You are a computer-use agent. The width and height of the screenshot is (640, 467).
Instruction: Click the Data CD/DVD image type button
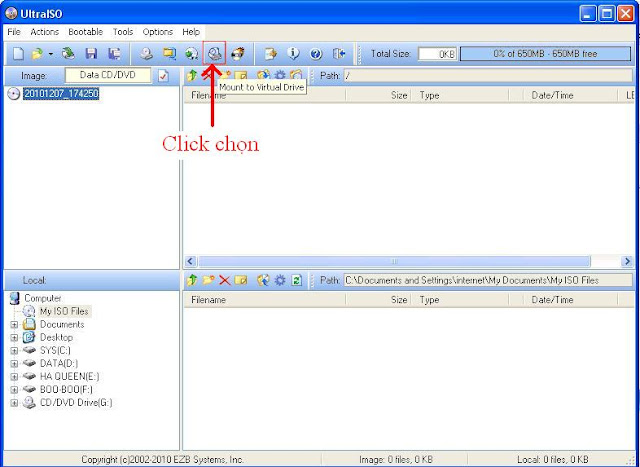[108, 75]
